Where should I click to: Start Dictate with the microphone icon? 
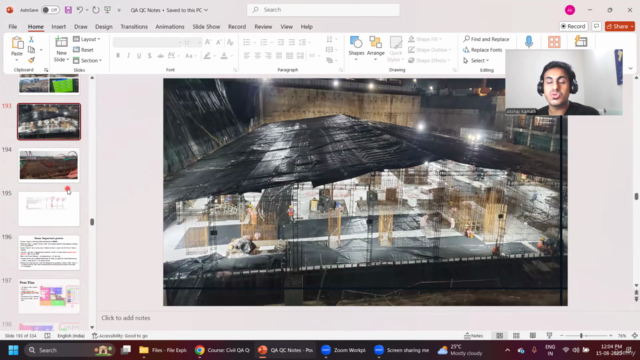click(529, 42)
